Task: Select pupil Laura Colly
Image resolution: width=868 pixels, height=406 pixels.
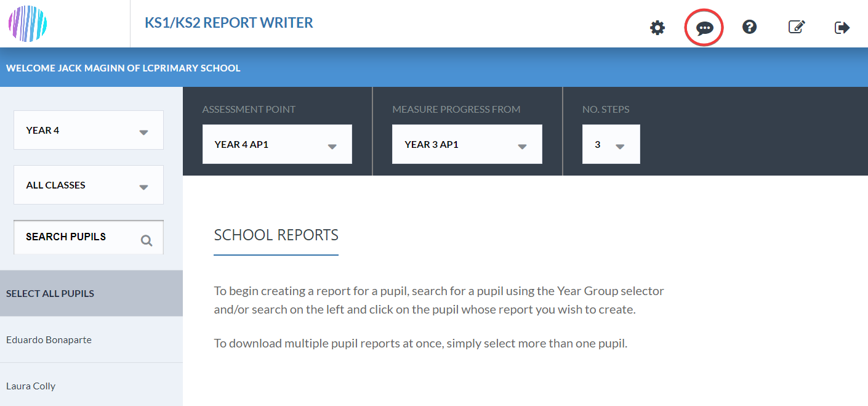Action: coord(91,386)
